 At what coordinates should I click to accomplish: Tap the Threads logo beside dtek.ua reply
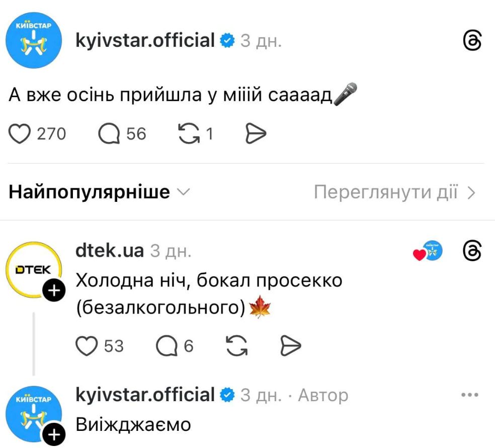[x=472, y=251]
